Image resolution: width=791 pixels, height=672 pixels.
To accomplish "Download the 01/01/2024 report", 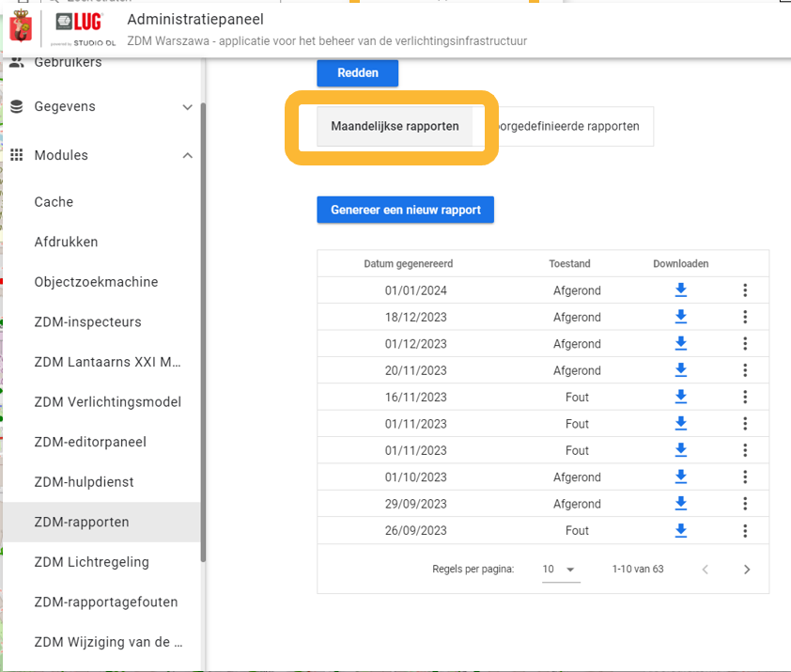I will pyautogui.click(x=681, y=290).
